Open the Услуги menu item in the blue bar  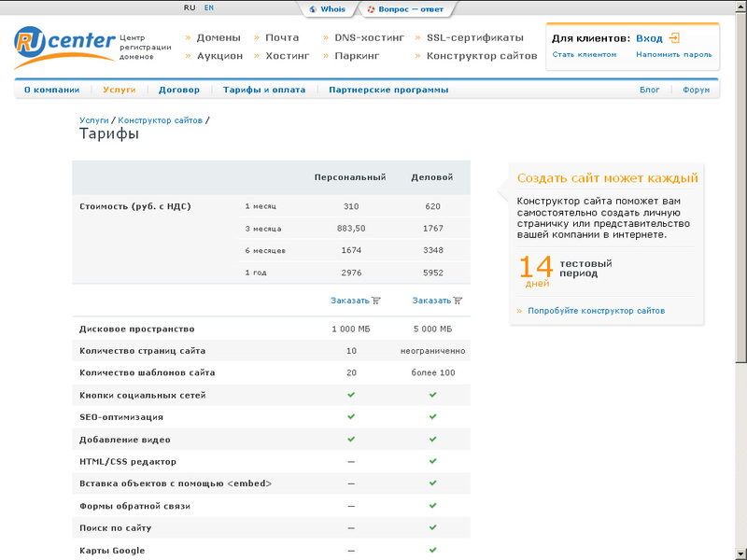pos(120,90)
